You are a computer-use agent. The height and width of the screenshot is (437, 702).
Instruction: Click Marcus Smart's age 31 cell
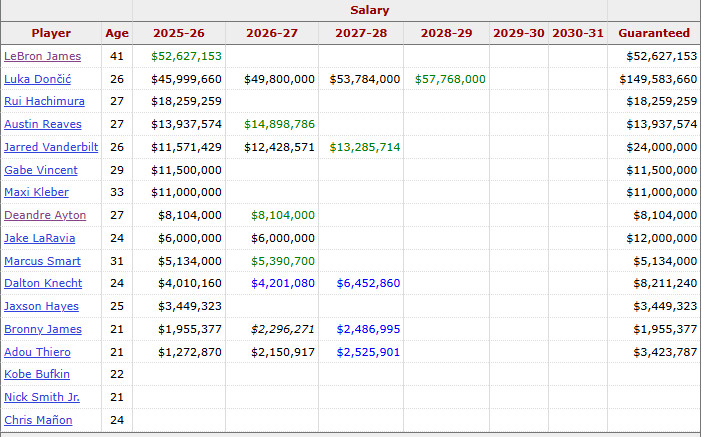117,261
